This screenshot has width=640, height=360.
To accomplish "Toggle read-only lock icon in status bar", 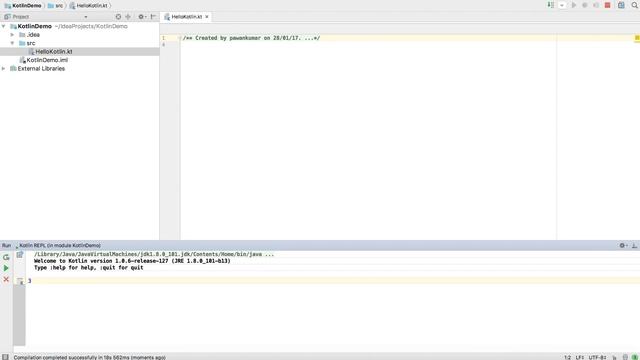I will pyautogui.click(x=614, y=357).
